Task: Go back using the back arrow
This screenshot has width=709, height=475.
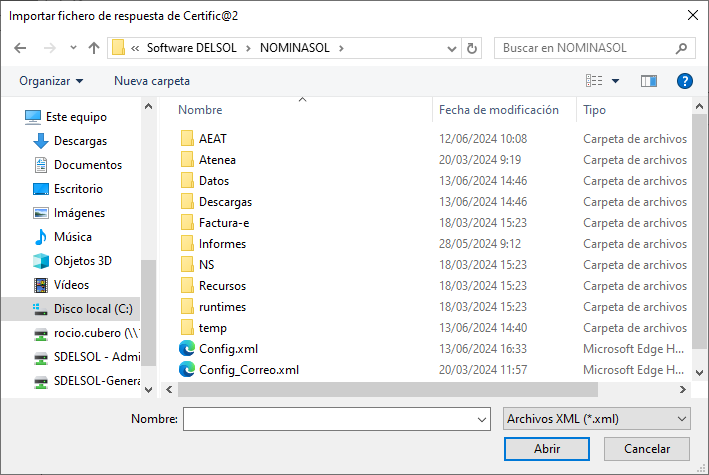Action: click(20, 48)
